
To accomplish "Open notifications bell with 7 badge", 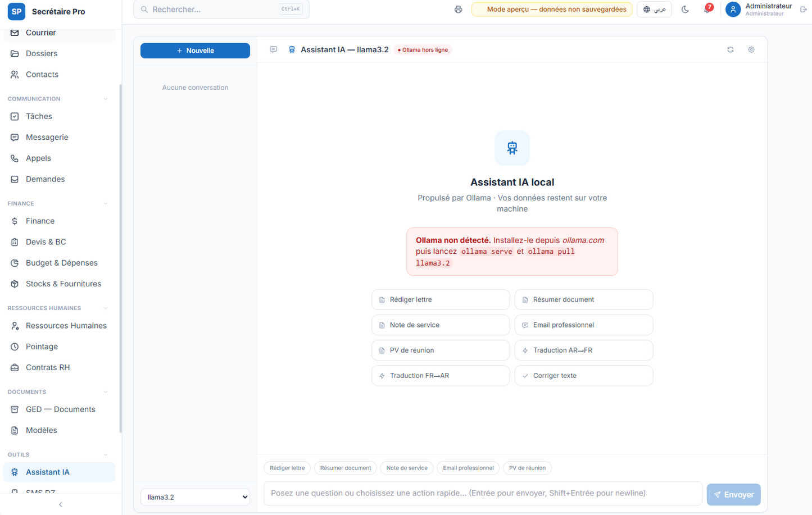I will point(707,9).
